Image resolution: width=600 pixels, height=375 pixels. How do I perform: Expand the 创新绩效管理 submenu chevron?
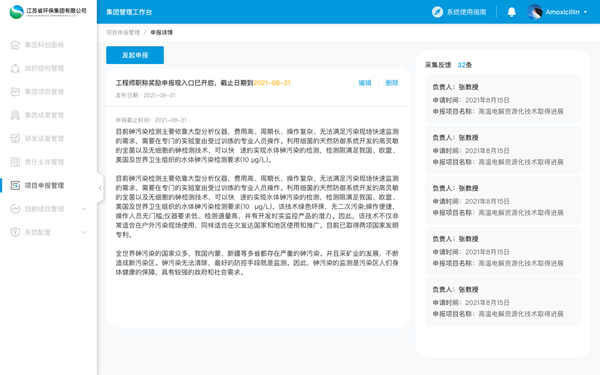84,209
